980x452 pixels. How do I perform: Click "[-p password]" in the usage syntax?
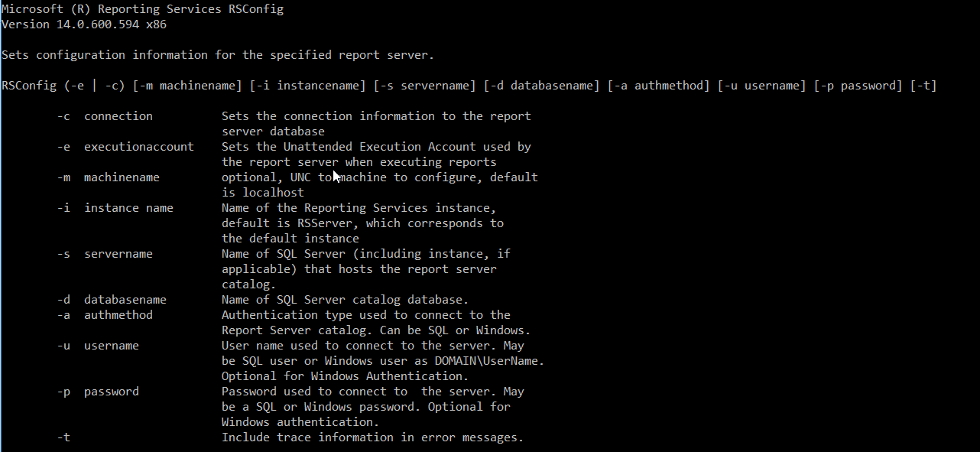[858, 86]
